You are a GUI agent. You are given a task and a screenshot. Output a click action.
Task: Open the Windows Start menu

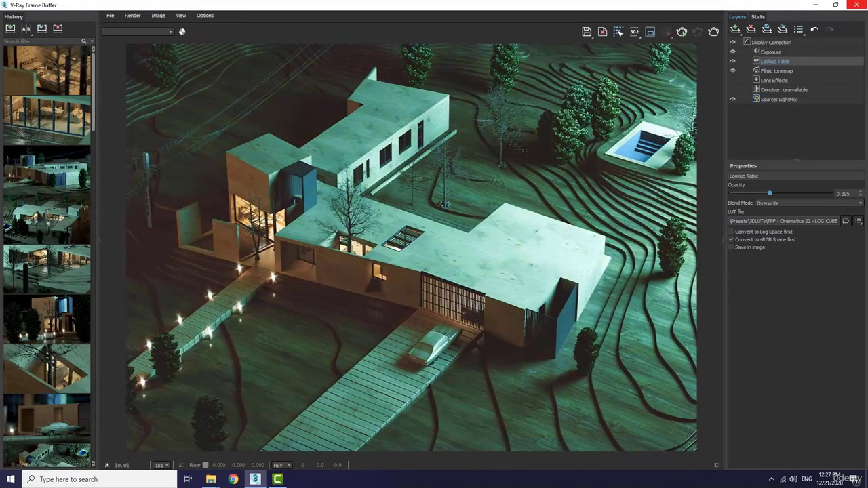10,479
